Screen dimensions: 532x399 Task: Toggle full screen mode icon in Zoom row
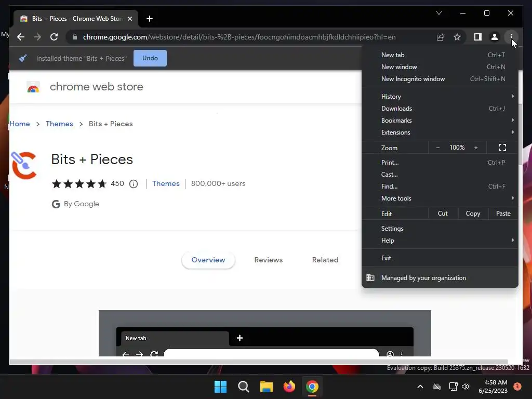pos(502,148)
